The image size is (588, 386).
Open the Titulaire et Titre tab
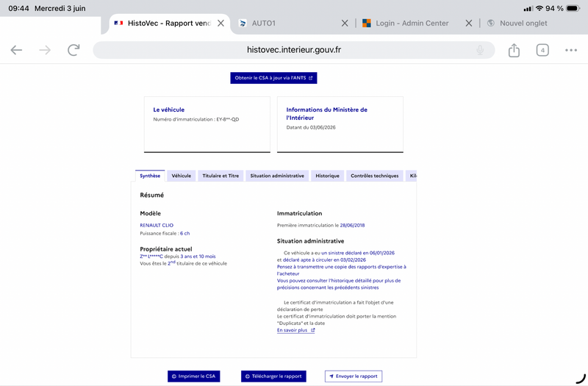220,176
